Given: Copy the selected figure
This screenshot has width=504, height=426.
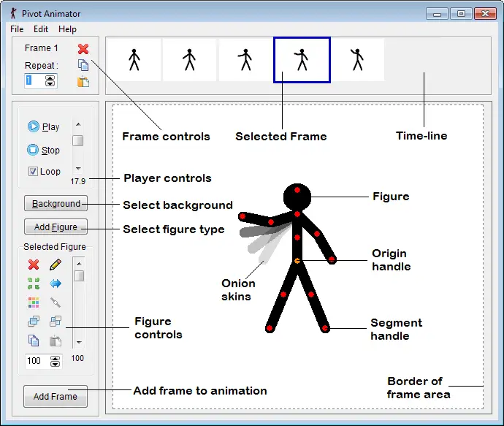Looking at the screenshot, I should [x=34, y=341].
